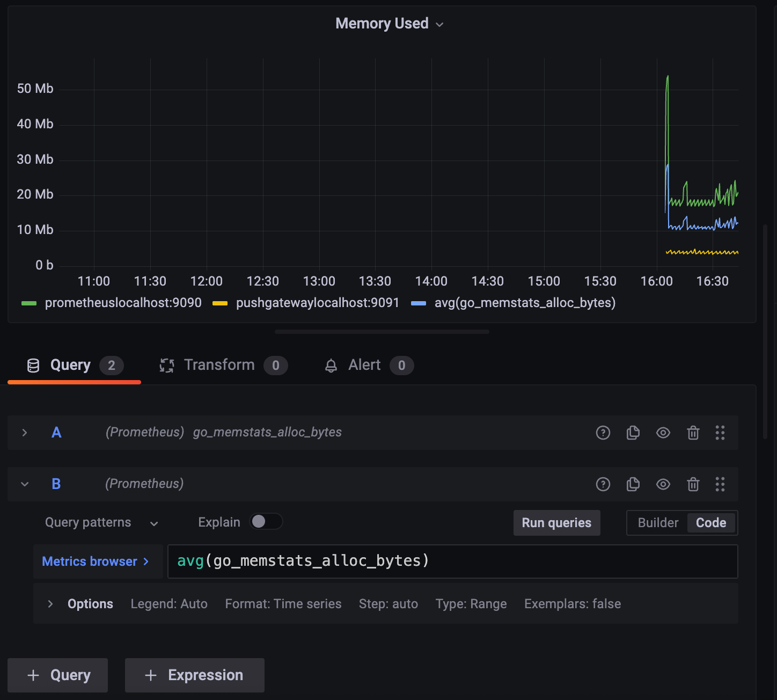
Task: Open the Query patterns dropdown
Action: tap(101, 523)
